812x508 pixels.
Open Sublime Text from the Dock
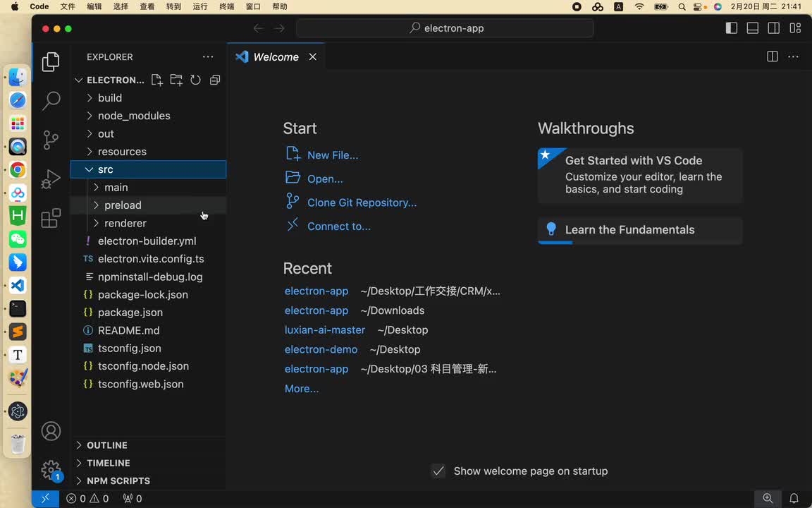pyautogui.click(x=18, y=332)
